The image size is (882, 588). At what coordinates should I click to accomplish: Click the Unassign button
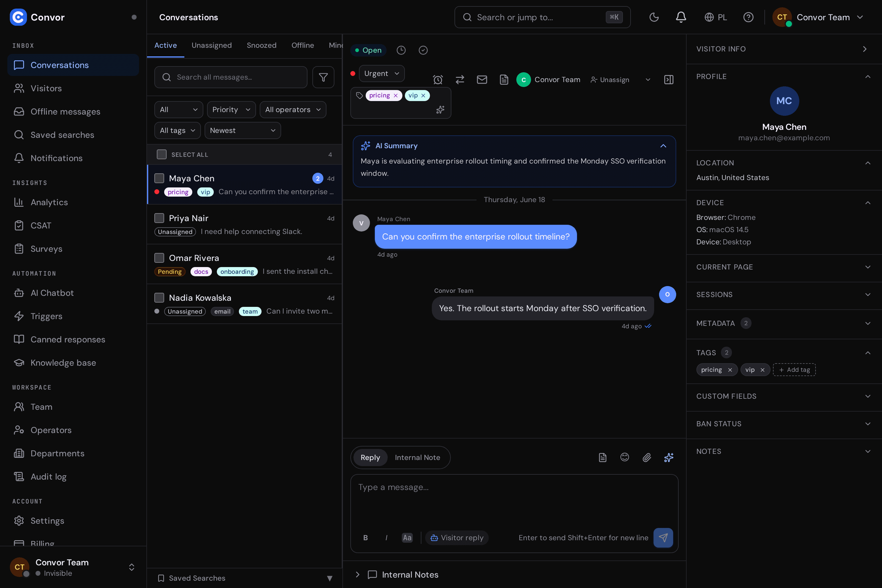click(610, 80)
